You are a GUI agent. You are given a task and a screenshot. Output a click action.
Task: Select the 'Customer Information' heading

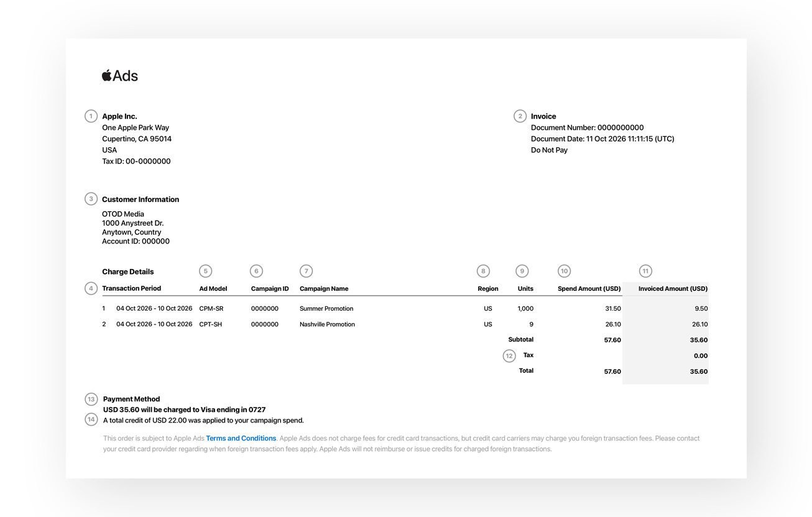tap(141, 199)
